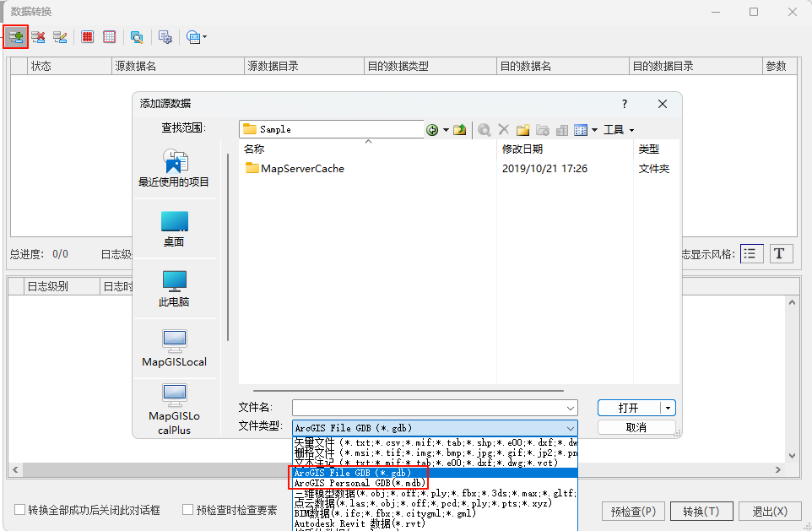Switch log display to text style

coord(781,254)
